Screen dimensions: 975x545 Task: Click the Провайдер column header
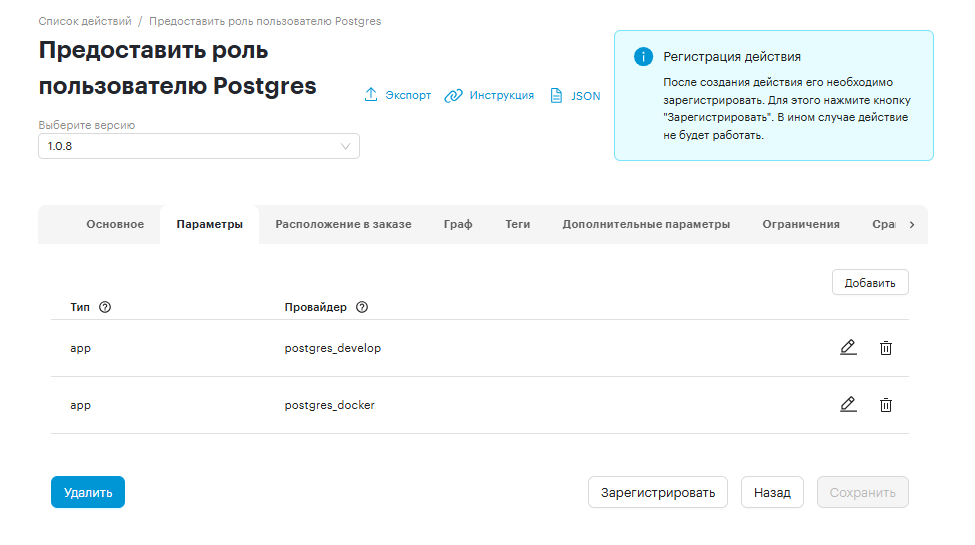click(x=315, y=307)
